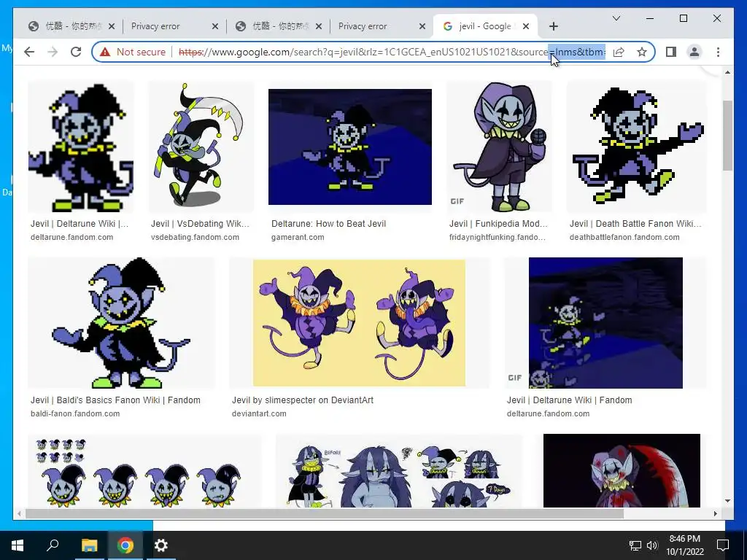The height and width of the screenshot is (560, 747).
Task: Click the scroll up arrow on vertical scrollbar
Action: (727, 72)
